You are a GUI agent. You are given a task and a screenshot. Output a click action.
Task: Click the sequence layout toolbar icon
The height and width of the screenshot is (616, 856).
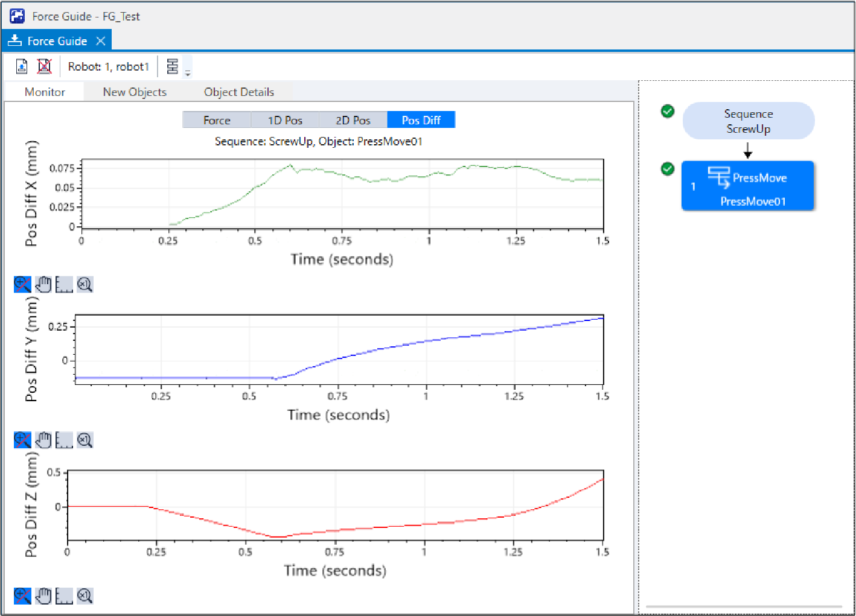[x=173, y=66]
